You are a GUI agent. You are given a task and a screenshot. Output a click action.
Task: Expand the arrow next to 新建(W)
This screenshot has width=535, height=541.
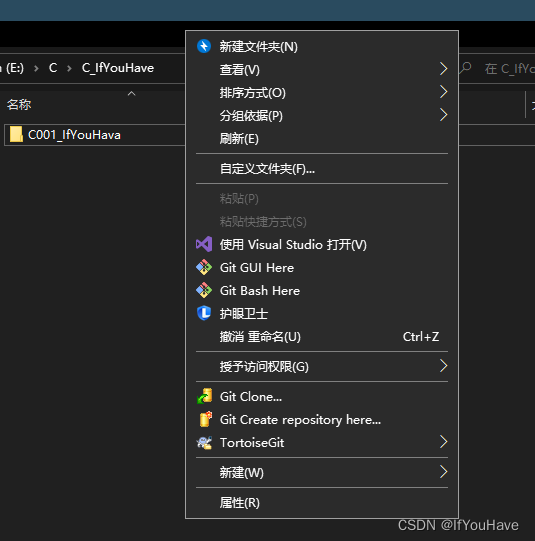(444, 472)
